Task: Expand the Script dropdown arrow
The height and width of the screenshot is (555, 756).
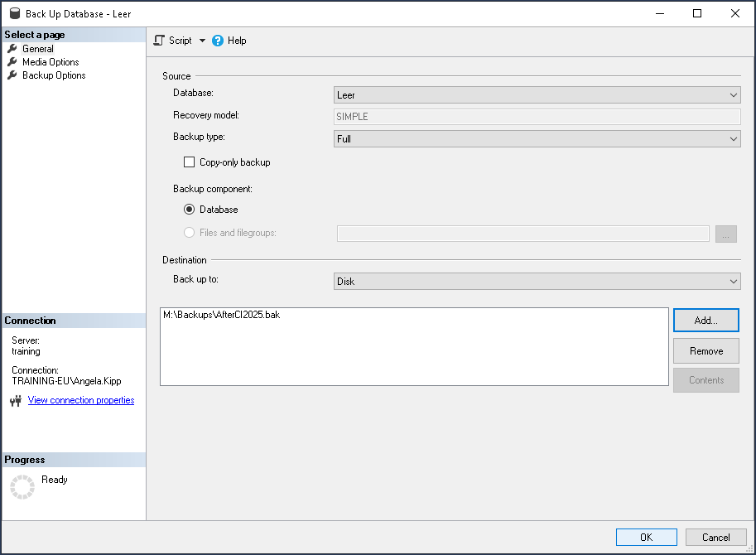Action: [x=202, y=41]
